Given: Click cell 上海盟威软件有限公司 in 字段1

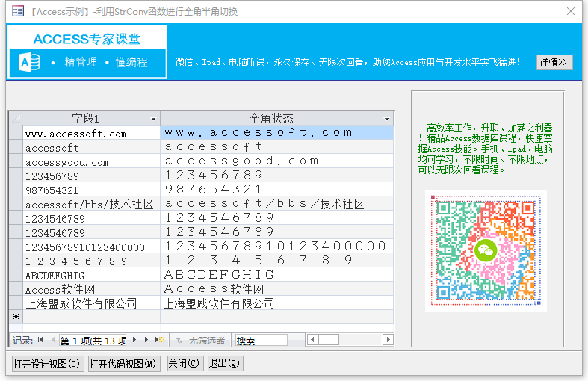Looking at the screenshot, I should 91,303.
